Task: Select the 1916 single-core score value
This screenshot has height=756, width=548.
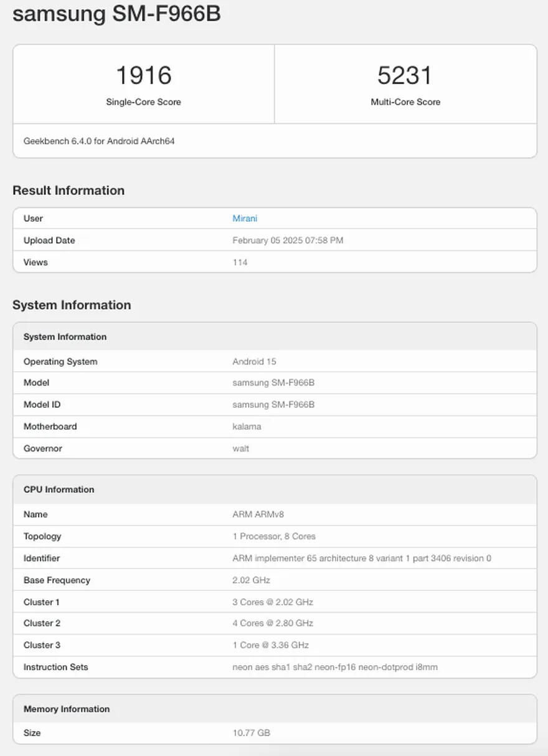Action: 143,75
